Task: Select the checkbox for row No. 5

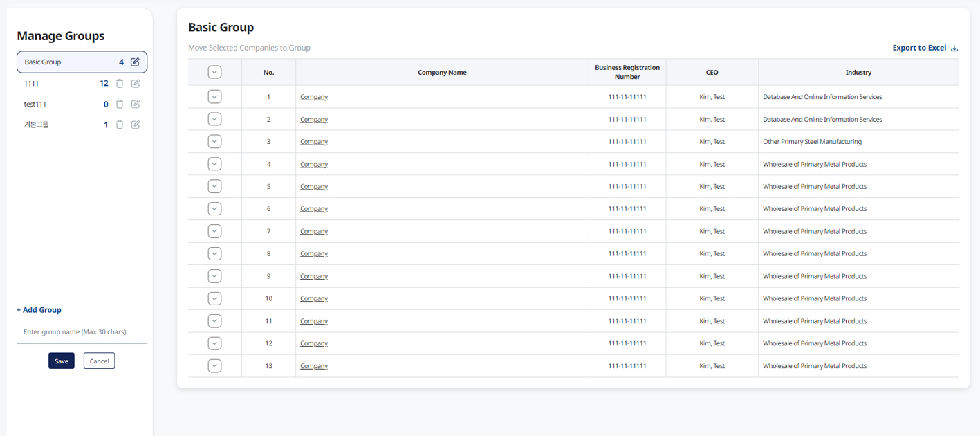Action: [x=214, y=186]
